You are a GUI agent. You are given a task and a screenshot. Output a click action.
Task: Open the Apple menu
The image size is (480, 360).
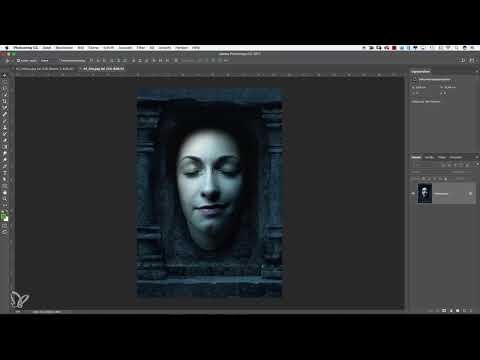[6, 48]
